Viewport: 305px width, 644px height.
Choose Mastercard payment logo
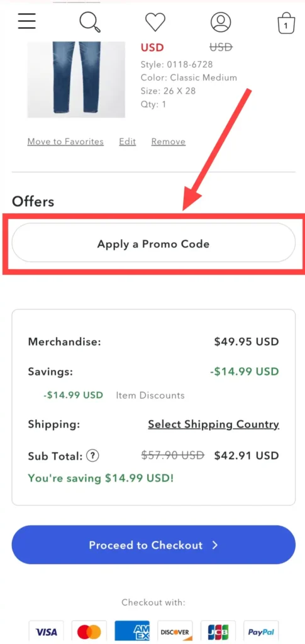[89, 631]
